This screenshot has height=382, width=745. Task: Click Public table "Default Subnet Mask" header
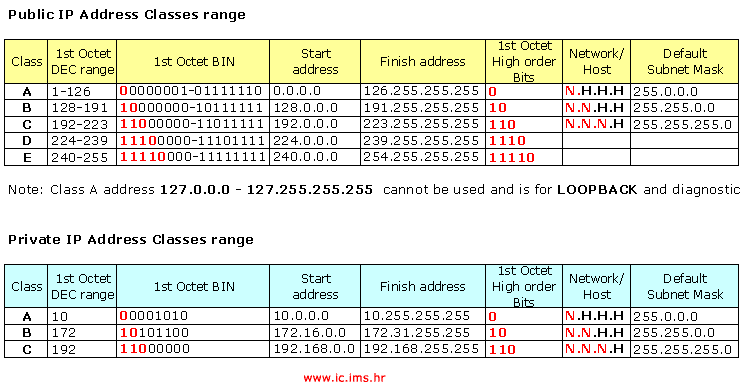click(685, 62)
